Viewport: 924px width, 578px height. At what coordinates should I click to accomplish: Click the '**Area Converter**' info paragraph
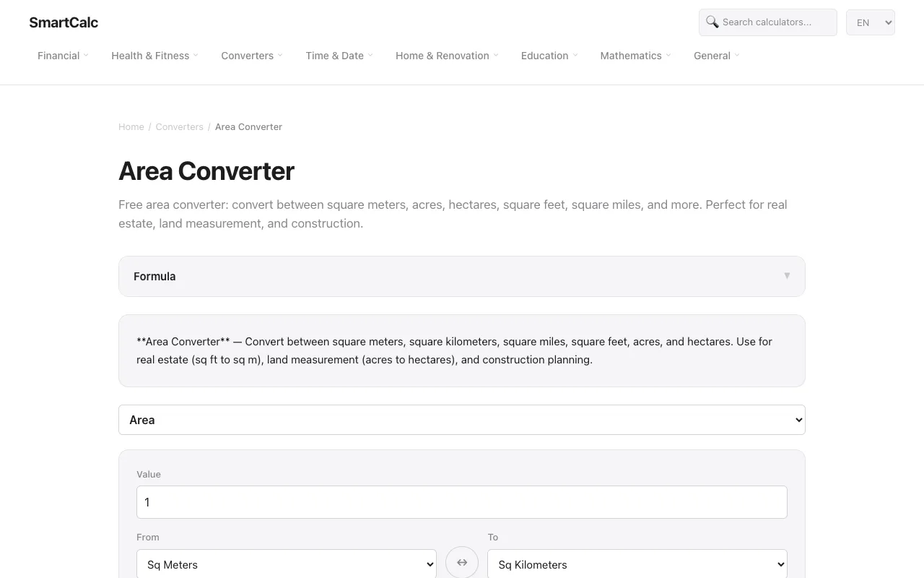455,350
